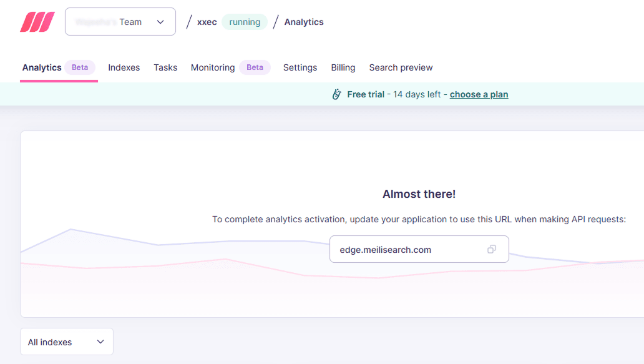This screenshot has width=644, height=364.
Task: Click the xxec project breadcrumb
Action: click(x=207, y=22)
